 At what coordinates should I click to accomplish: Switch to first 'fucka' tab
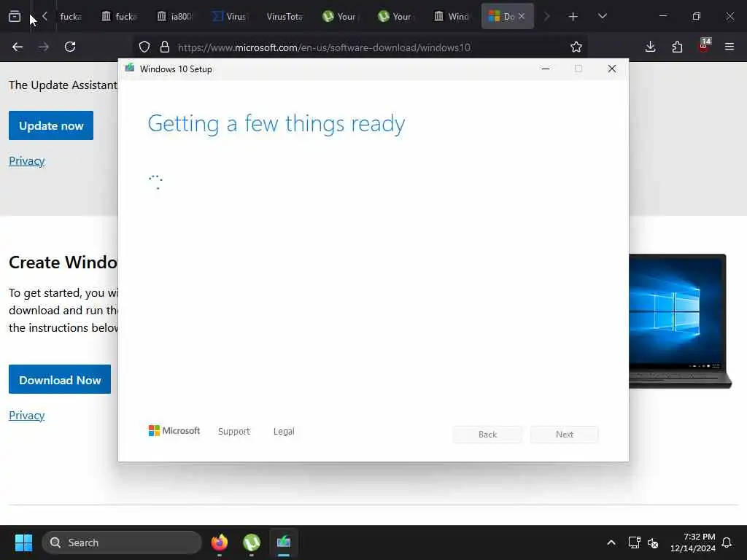(71, 17)
